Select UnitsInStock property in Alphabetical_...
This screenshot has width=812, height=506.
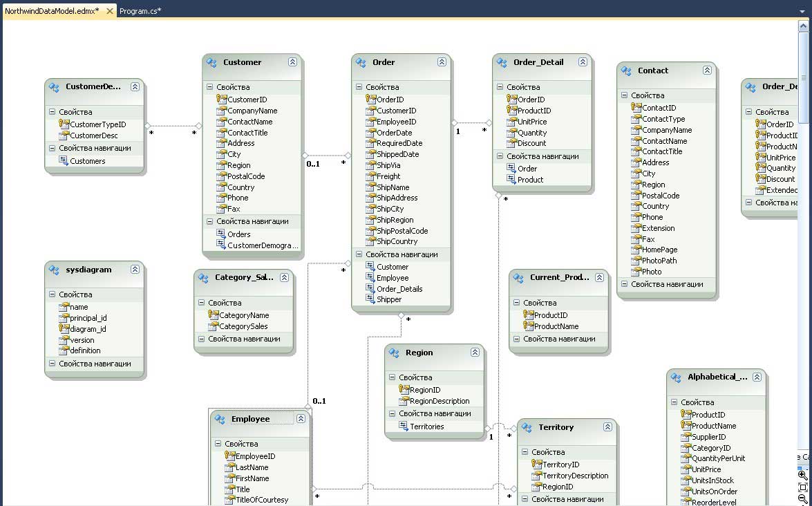point(712,480)
